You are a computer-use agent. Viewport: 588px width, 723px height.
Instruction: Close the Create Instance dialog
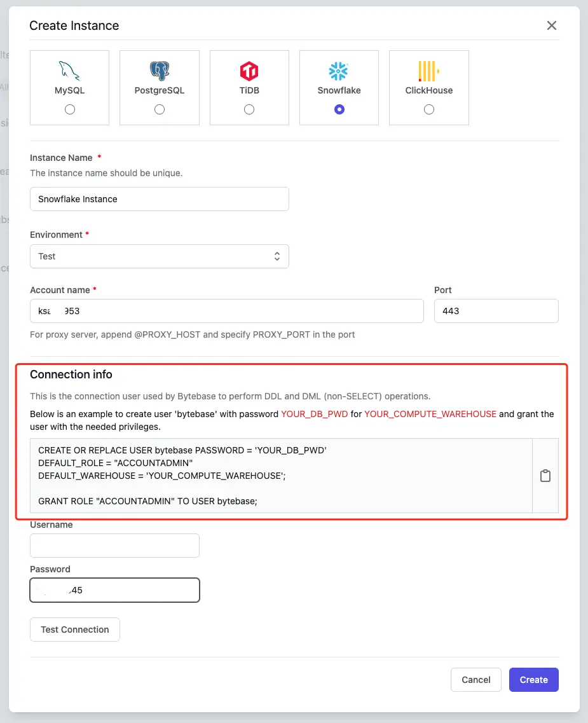[552, 25]
